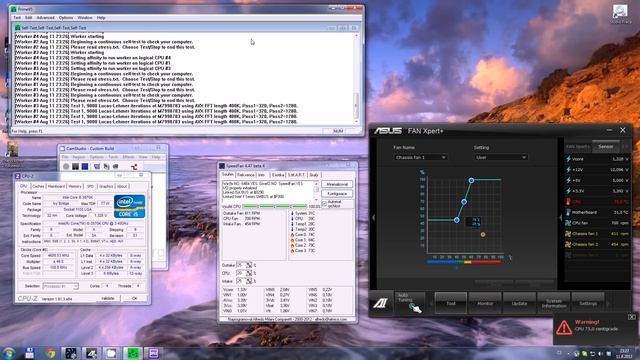This screenshot has height=360, width=640.
Task: Switch to the Mainboard tab in CPU-Z
Action: tap(56, 186)
